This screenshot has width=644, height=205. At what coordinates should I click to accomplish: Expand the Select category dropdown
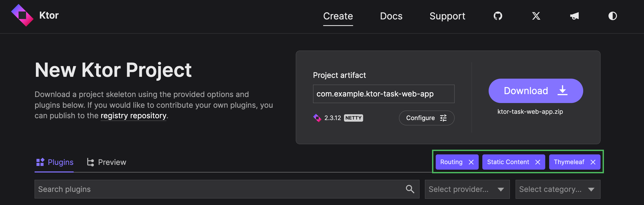(558, 189)
